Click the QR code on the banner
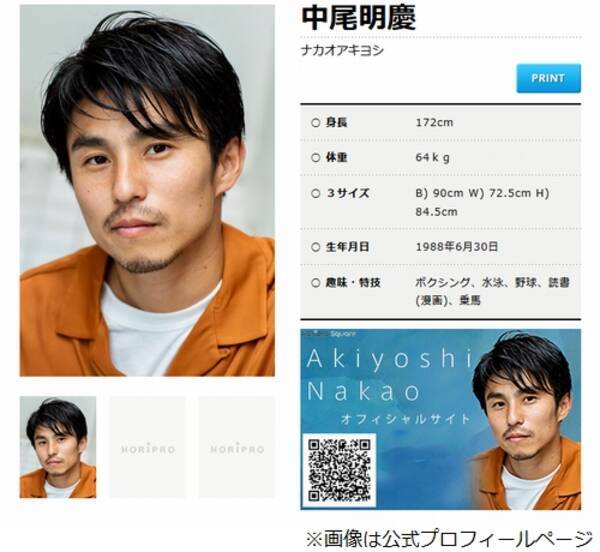Viewport: 600px width, 552px height. (339, 470)
